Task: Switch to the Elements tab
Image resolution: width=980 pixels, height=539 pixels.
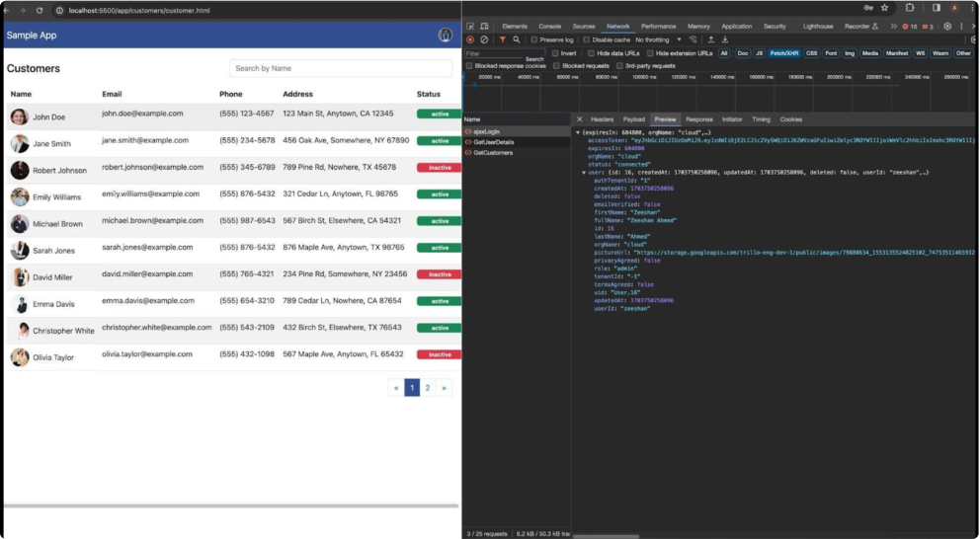Action: click(515, 27)
